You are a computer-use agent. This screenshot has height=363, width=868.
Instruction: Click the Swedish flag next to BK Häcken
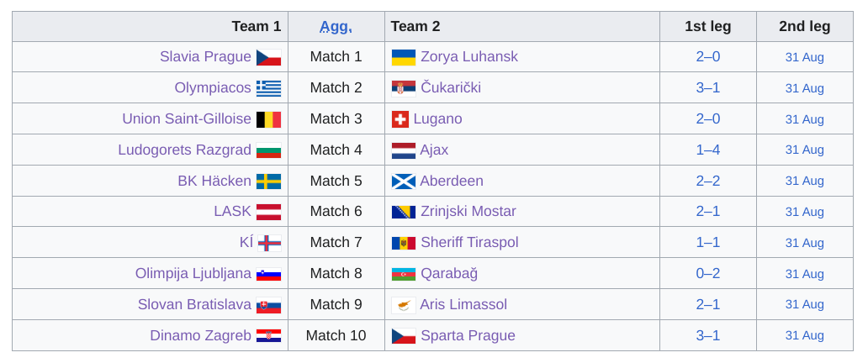click(268, 181)
